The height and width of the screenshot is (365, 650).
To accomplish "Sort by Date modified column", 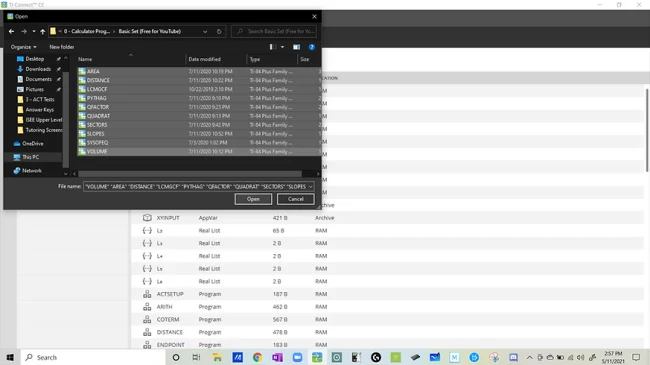I will tap(216, 59).
